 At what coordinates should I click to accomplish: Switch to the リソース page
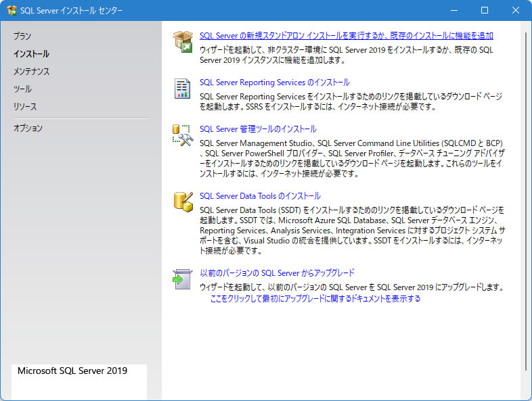pyautogui.click(x=25, y=106)
